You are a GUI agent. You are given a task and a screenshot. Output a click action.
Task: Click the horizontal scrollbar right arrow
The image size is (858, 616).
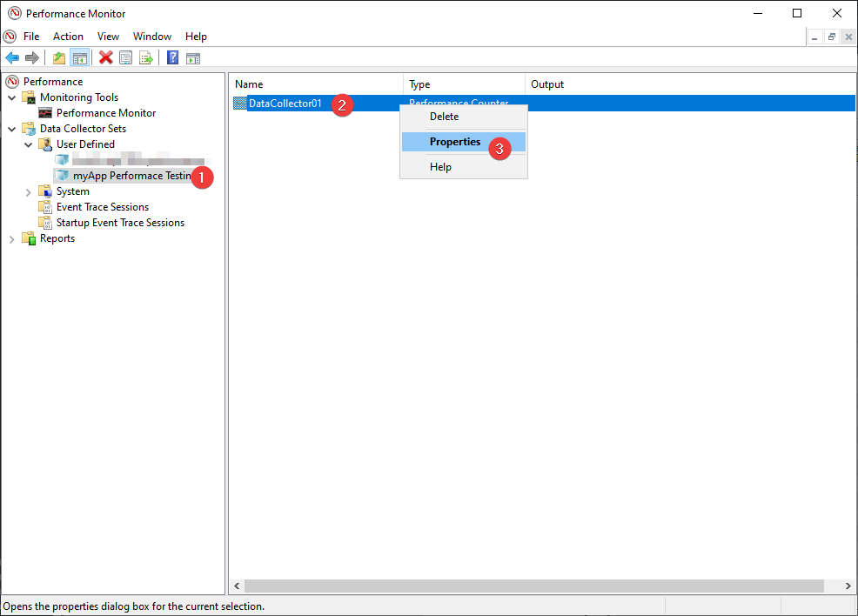pos(848,586)
